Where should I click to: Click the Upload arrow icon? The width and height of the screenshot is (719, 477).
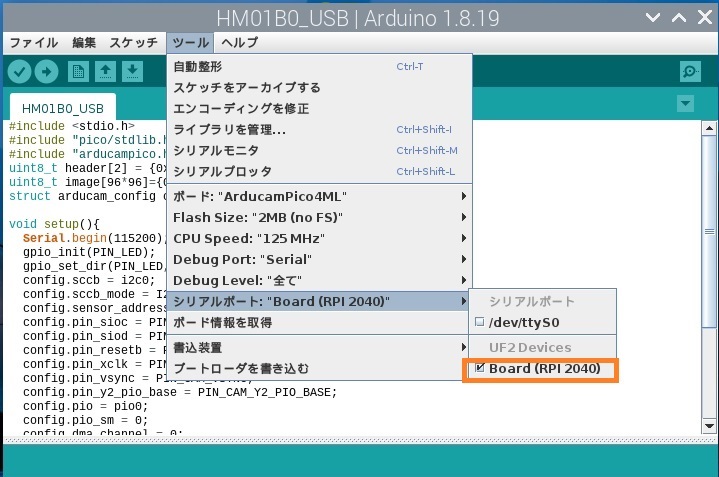coord(46,71)
